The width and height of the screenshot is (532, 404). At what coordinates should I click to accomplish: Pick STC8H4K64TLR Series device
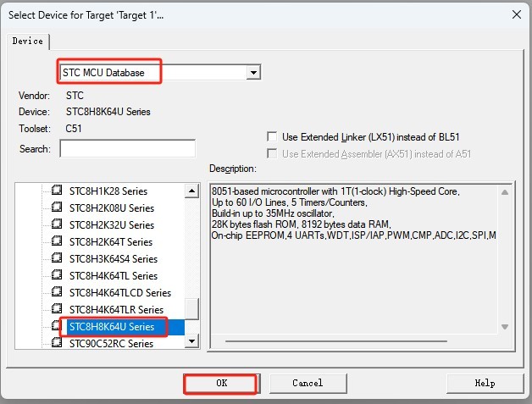pos(116,310)
